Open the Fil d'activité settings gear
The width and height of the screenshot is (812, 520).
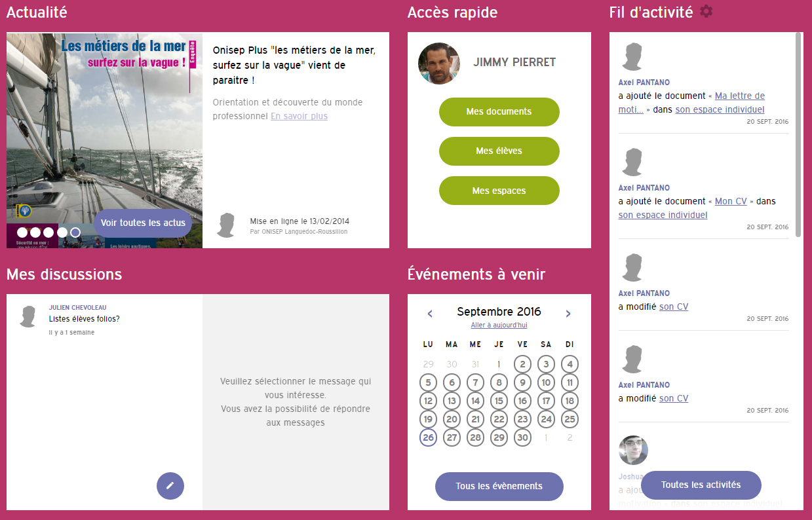(706, 11)
